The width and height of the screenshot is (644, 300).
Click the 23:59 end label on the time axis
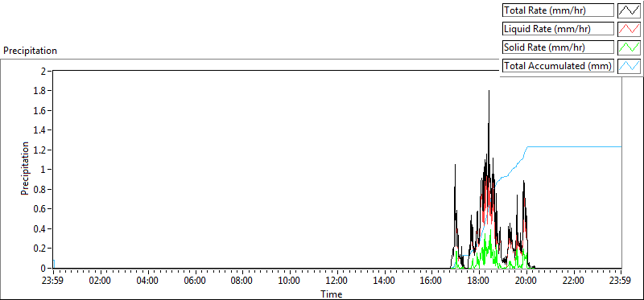(x=621, y=282)
